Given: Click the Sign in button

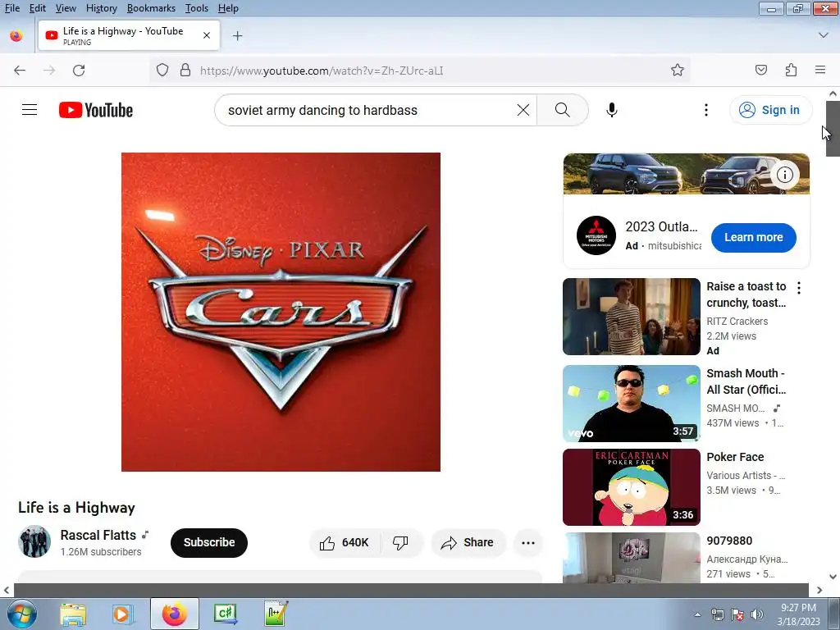Looking at the screenshot, I should (x=771, y=110).
